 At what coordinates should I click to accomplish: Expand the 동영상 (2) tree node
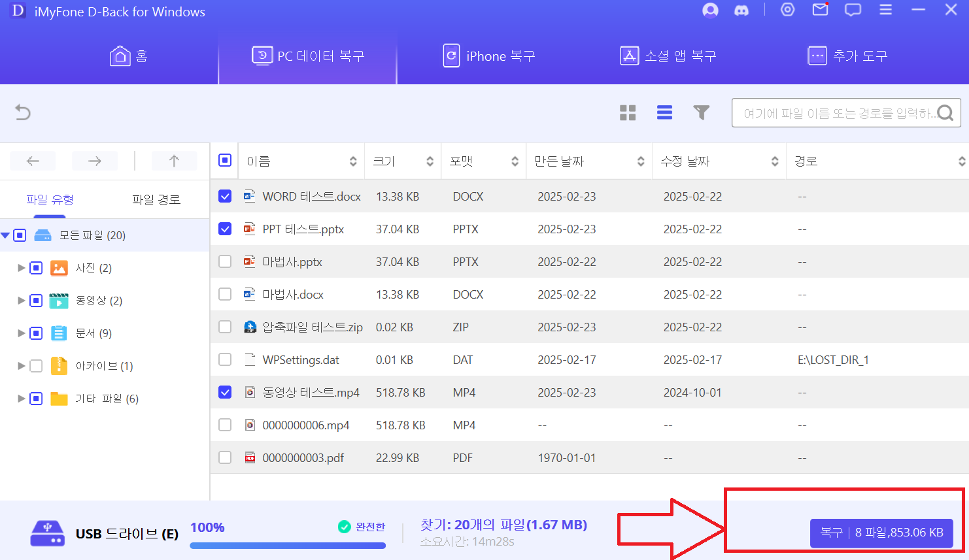tap(21, 301)
